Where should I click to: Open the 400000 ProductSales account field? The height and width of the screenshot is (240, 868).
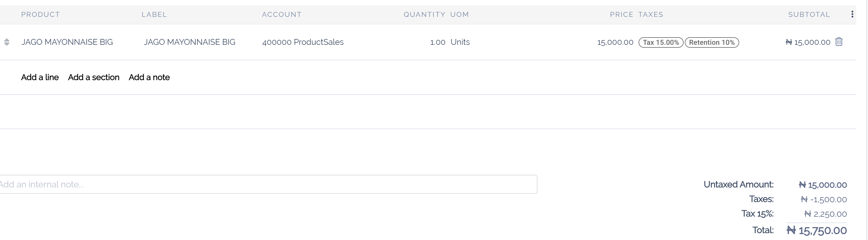click(x=303, y=42)
